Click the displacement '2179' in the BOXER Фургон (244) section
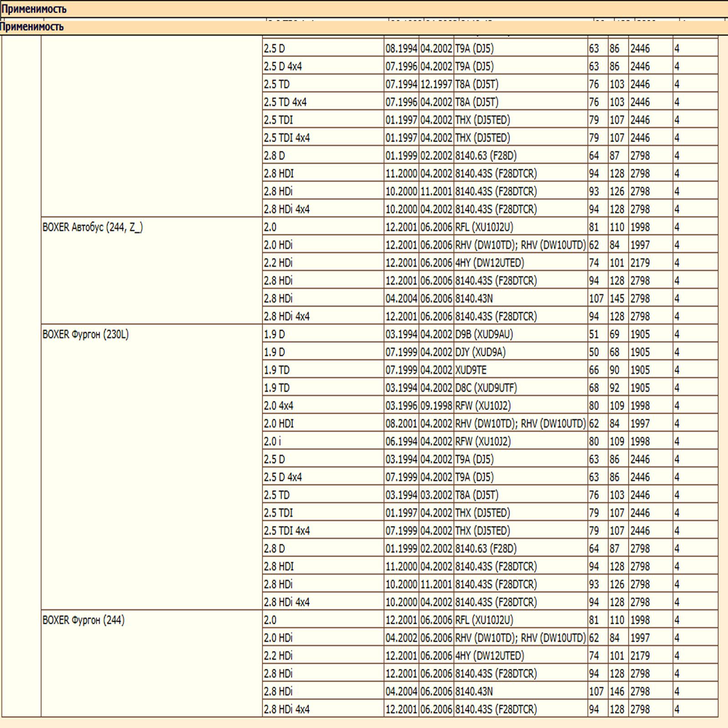728x728 pixels. pyautogui.click(x=640, y=656)
